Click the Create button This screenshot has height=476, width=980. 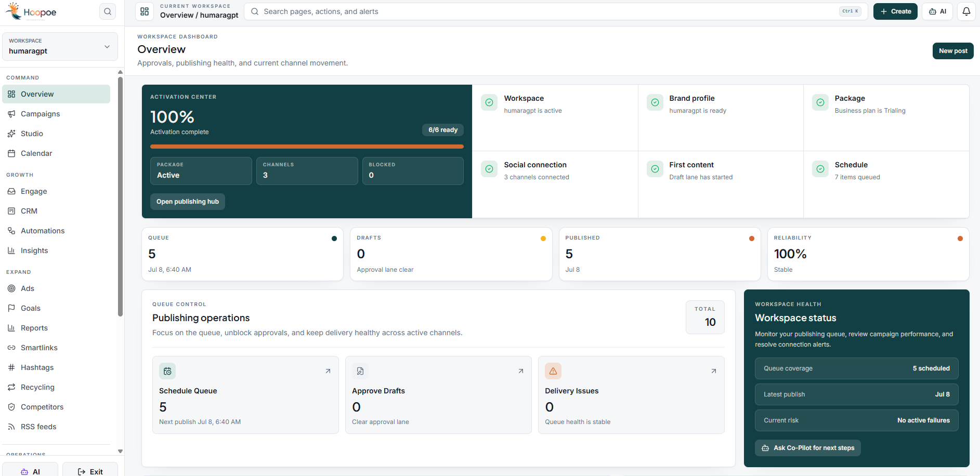(x=895, y=11)
